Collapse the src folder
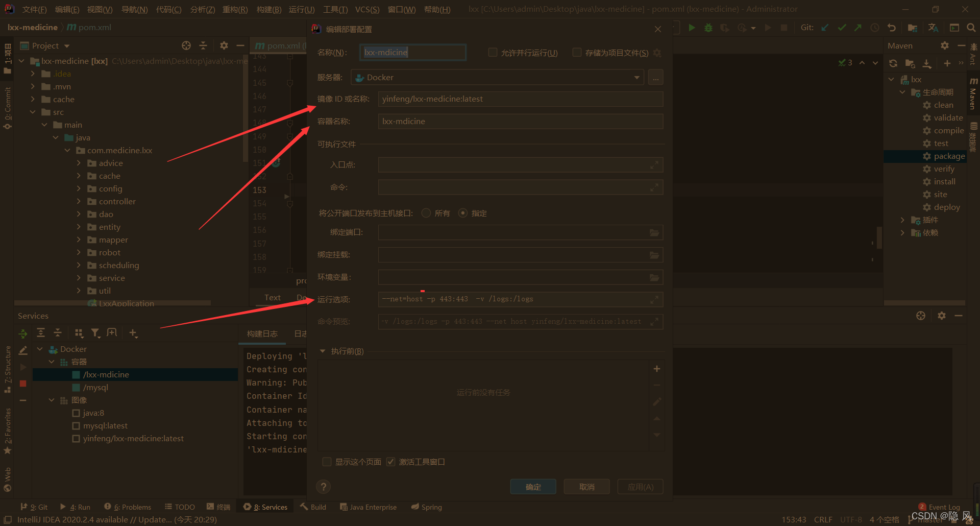The height and width of the screenshot is (526, 980). [33, 112]
